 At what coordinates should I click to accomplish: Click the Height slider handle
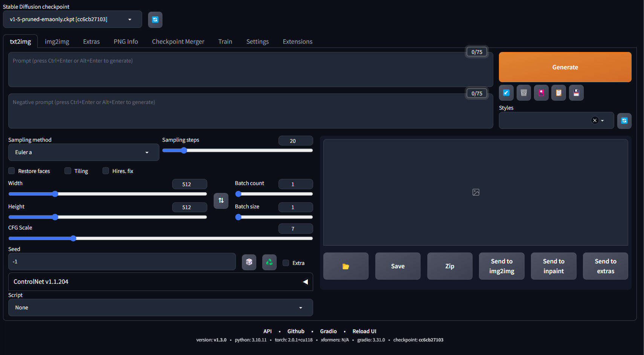(55, 217)
